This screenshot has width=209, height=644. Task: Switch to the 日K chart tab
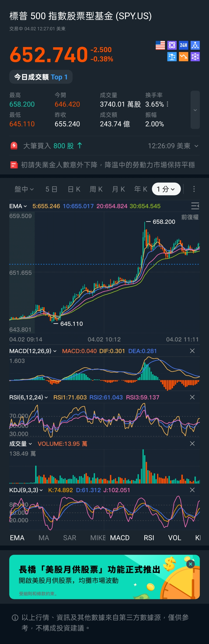[x=74, y=189]
